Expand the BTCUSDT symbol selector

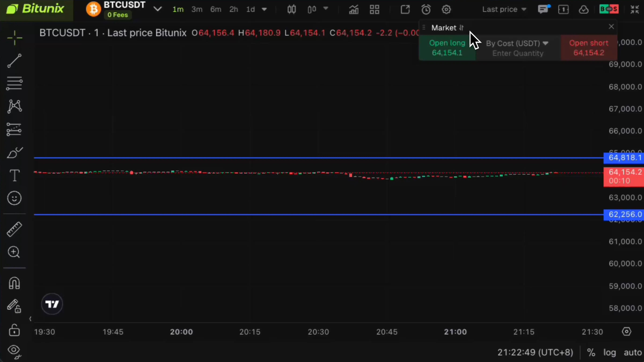[x=158, y=9]
